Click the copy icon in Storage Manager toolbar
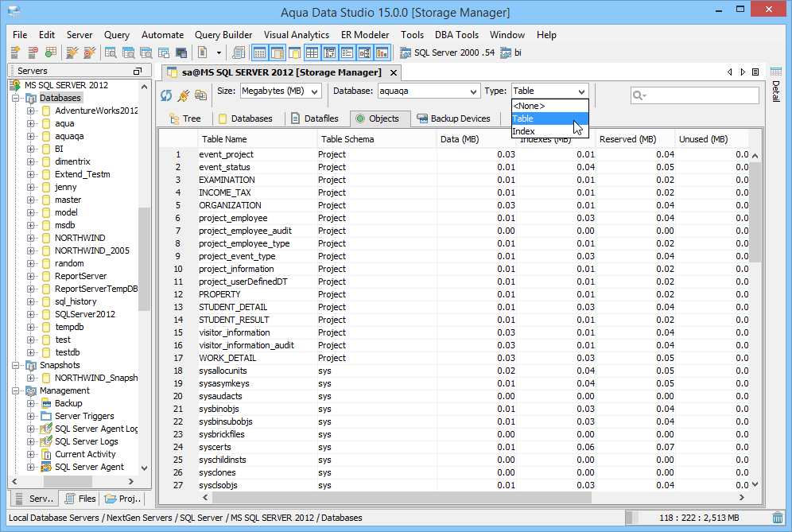Screen dimensions: 792x532 pos(201,95)
